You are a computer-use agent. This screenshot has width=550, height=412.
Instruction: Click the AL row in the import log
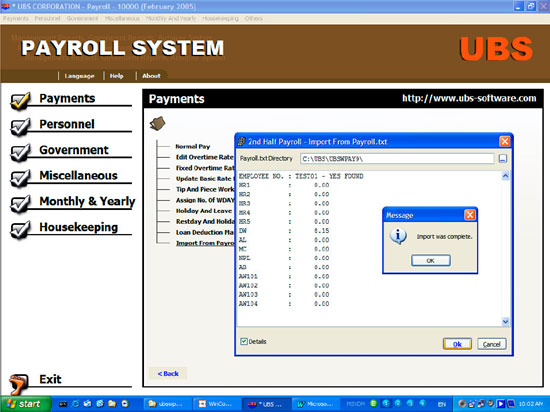pyautogui.click(x=284, y=240)
